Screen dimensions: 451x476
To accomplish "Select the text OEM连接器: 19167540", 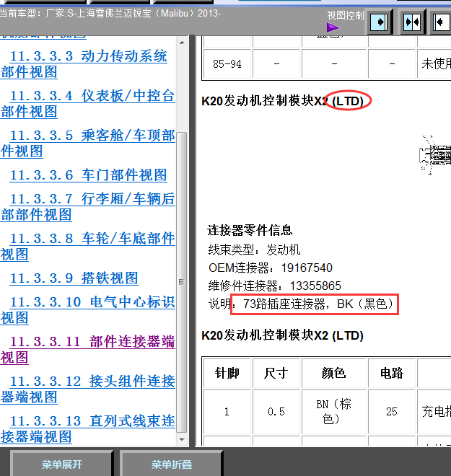I will pos(271,268).
